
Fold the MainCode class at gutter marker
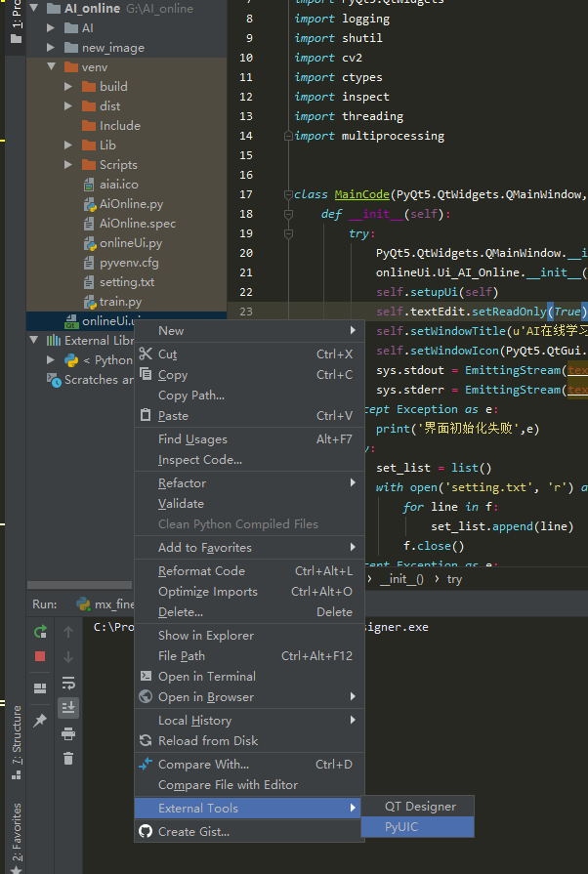288,194
